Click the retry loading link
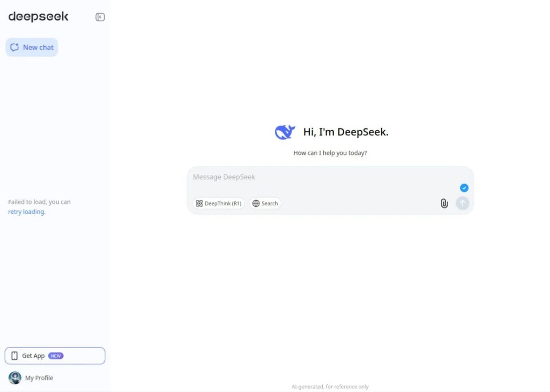550x392 pixels. tap(27, 212)
